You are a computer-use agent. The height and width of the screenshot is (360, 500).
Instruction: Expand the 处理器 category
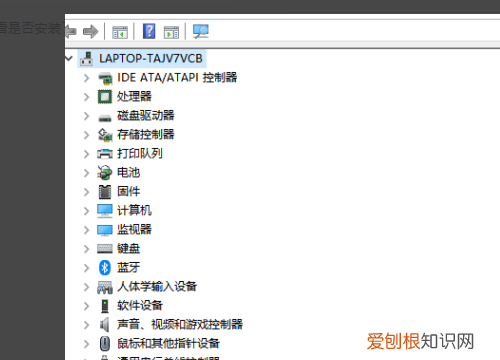point(87,97)
